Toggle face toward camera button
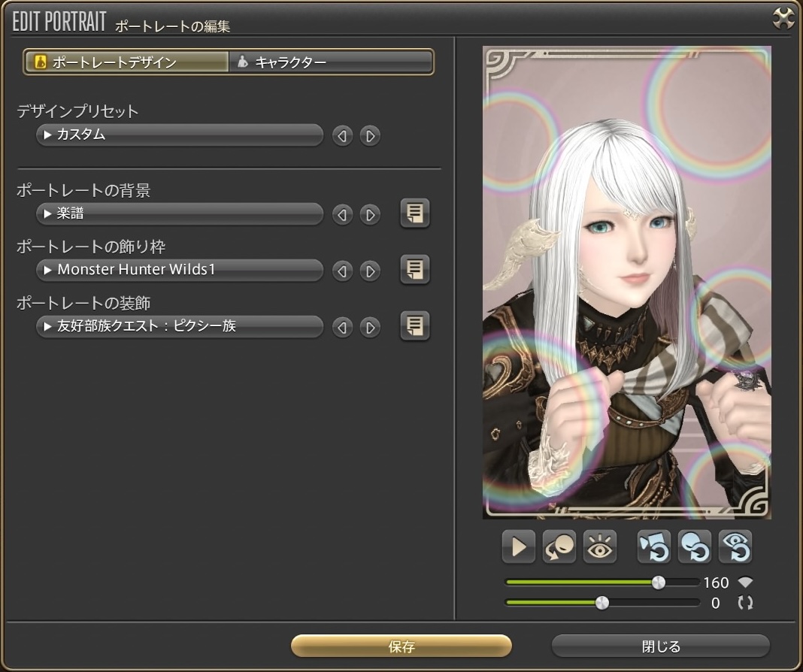The image size is (803, 672). tap(559, 547)
